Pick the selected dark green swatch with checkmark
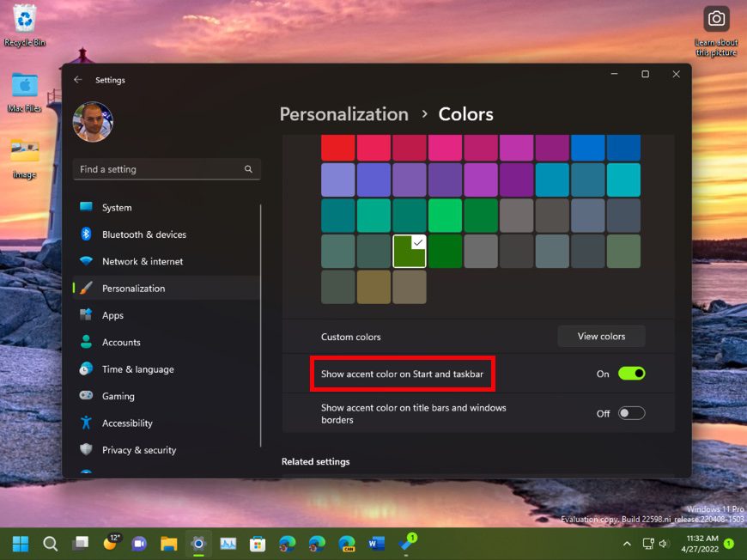Screen dimensions: 747x560 [x=410, y=251]
